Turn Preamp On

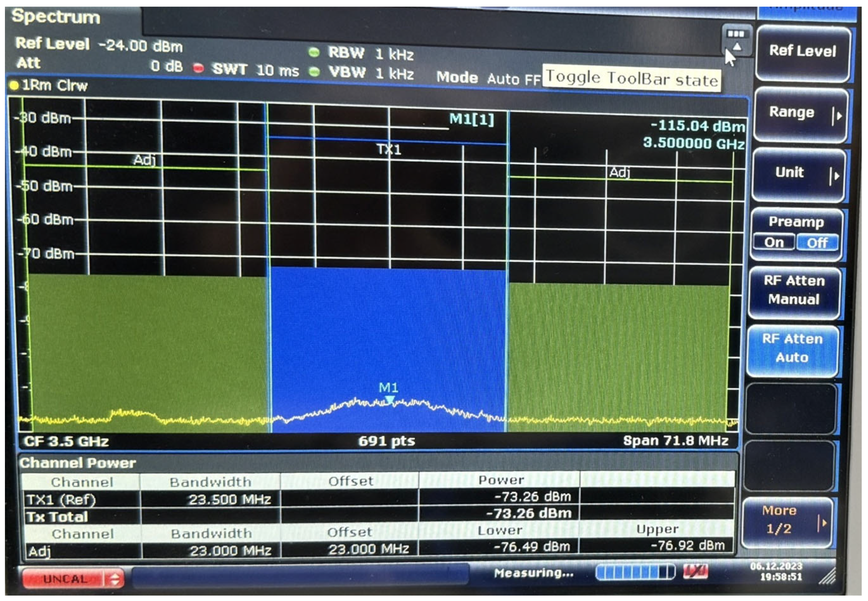tap(774, 242)
